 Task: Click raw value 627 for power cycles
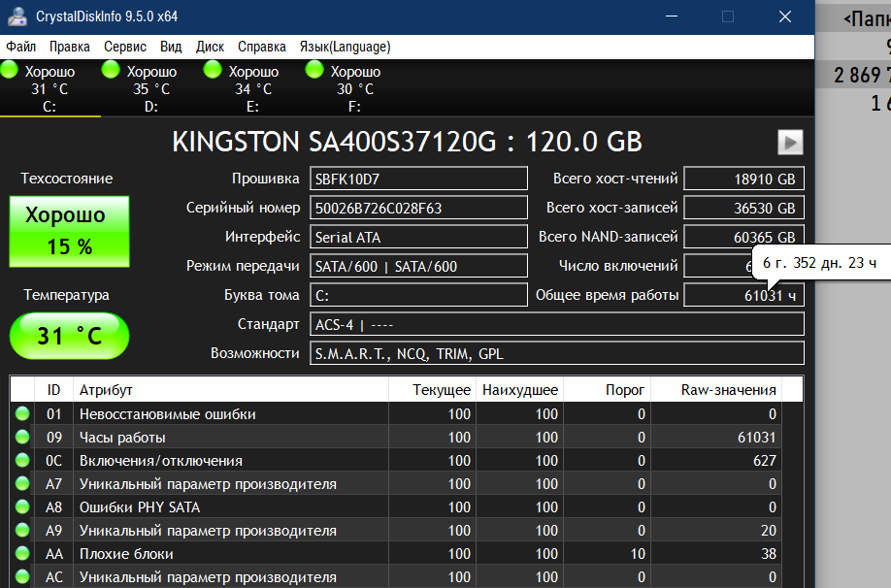(765, 460)
